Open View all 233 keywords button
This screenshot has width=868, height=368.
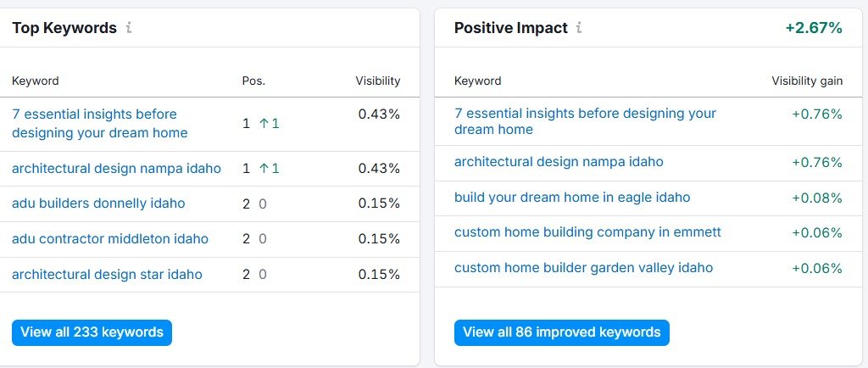(x=92, y=332)
